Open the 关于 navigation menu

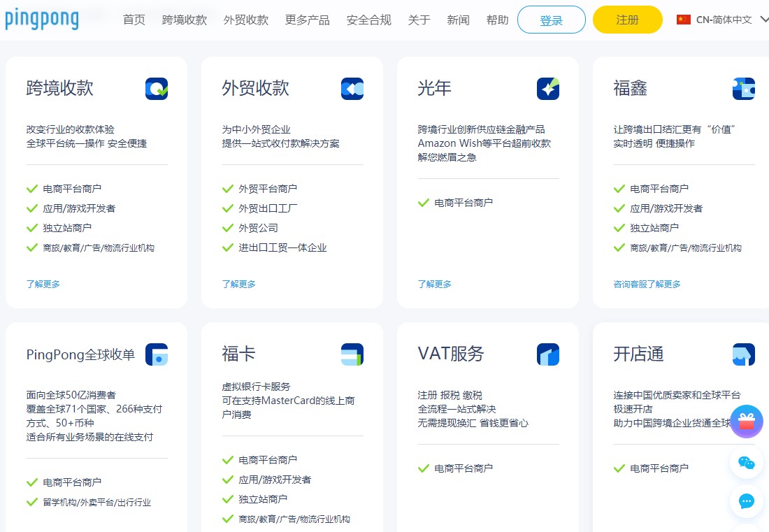(419, 20)
